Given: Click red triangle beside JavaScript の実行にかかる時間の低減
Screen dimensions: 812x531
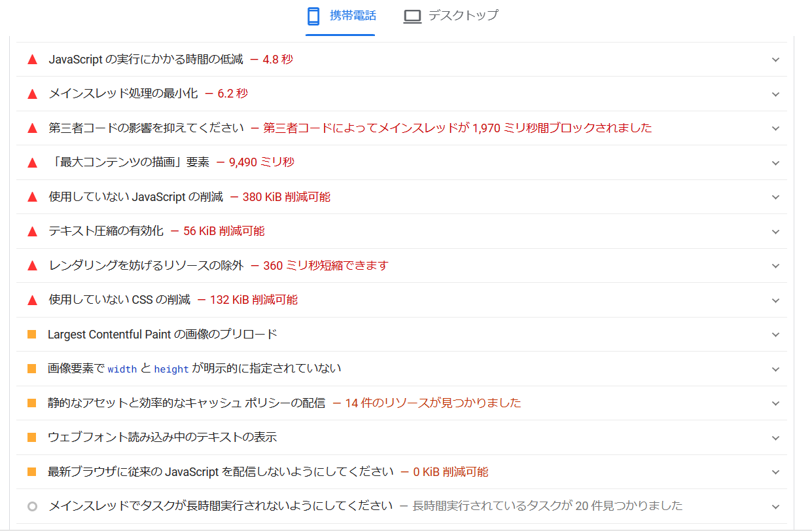Looking at the screenshot, I should (32, 60).
